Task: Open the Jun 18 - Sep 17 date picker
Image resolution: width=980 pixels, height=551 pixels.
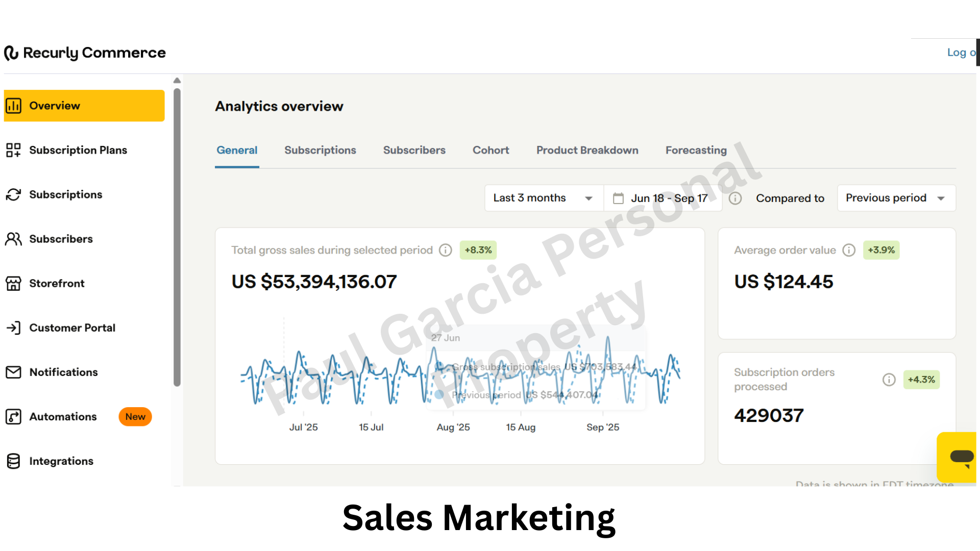Action: coord(663,198)
